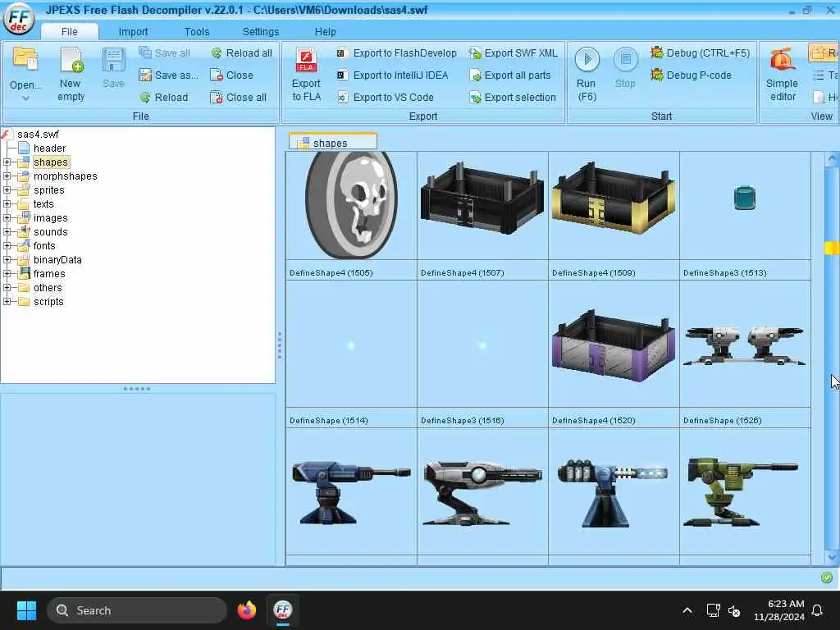The image size is (840, 630).
Task: Select the skull coin shape DefineShape4 (1505)
Action: click(351, 206)
